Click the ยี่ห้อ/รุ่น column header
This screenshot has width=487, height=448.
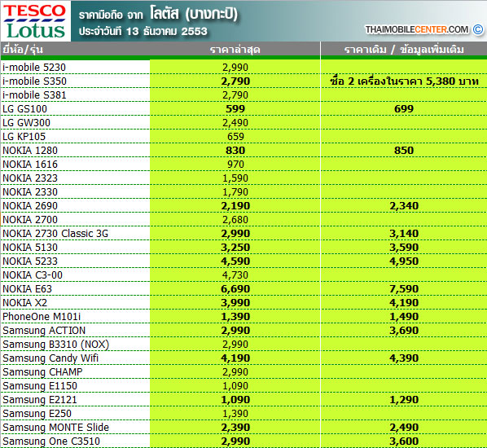23,50
